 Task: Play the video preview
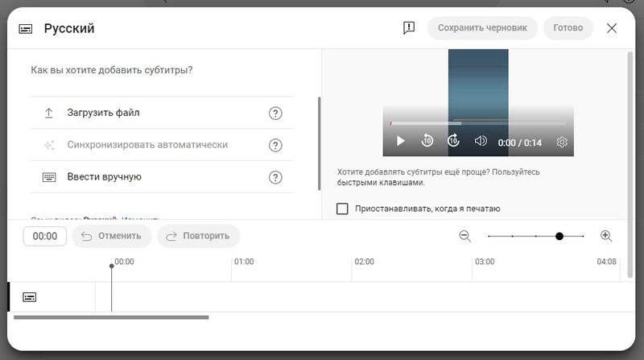pos(400,141)
